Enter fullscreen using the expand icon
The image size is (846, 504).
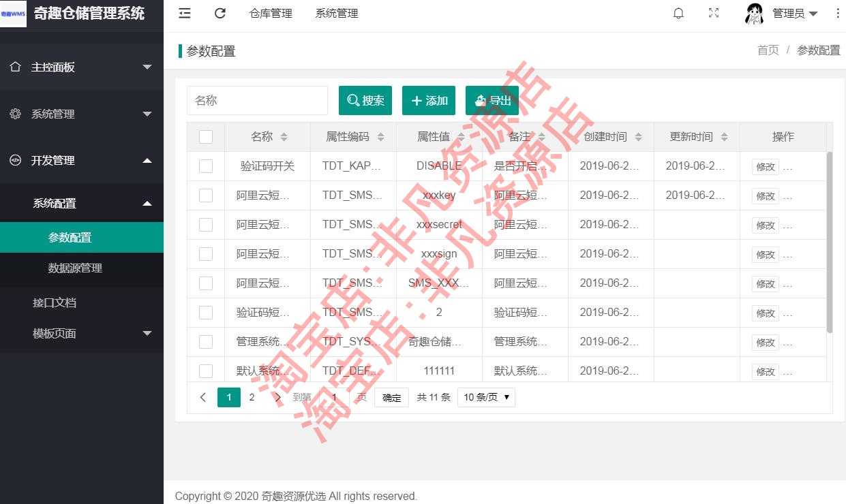click(713, 13)
